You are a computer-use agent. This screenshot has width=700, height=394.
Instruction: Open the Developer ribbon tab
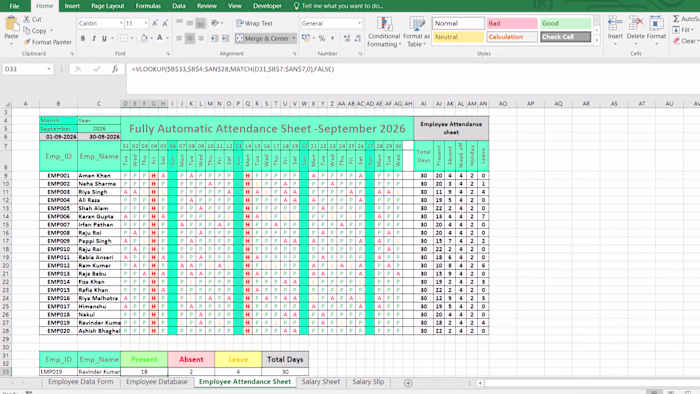tap(267, 6)
